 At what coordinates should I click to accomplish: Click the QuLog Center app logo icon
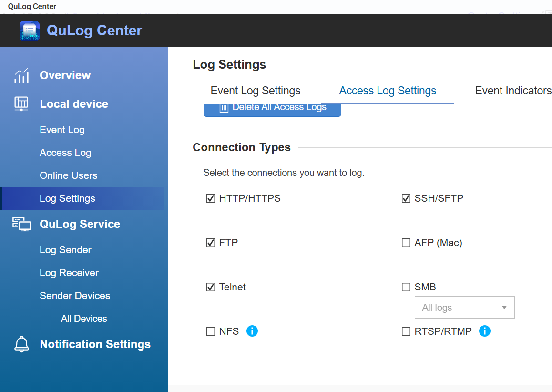30,31
